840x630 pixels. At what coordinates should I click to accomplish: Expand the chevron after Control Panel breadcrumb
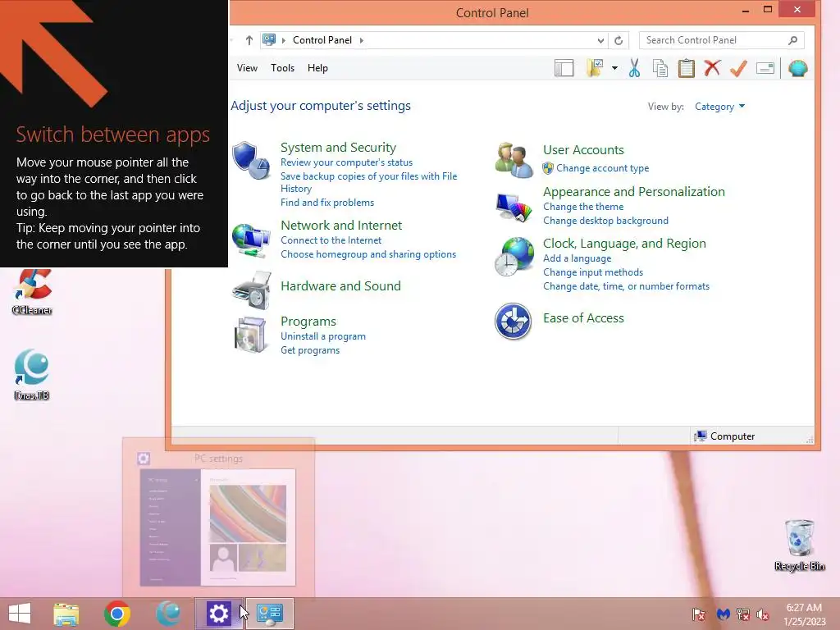(362, 40)
